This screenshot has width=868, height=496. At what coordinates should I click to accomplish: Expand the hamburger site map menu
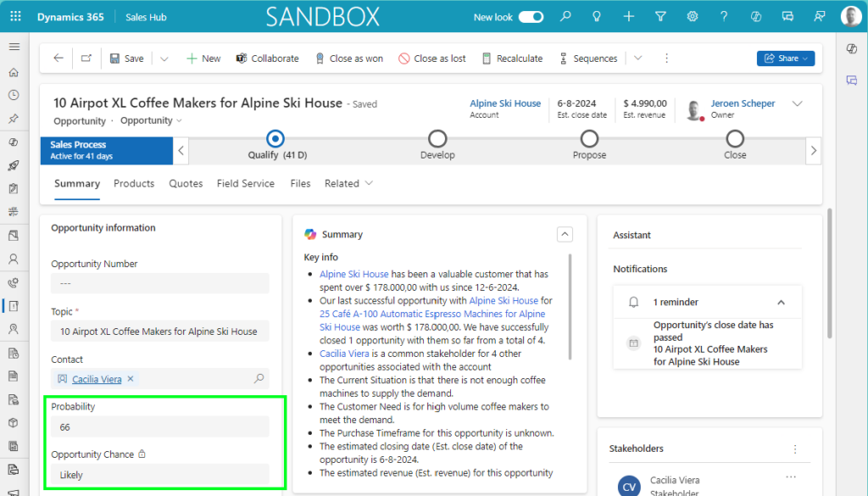point(14,47)
